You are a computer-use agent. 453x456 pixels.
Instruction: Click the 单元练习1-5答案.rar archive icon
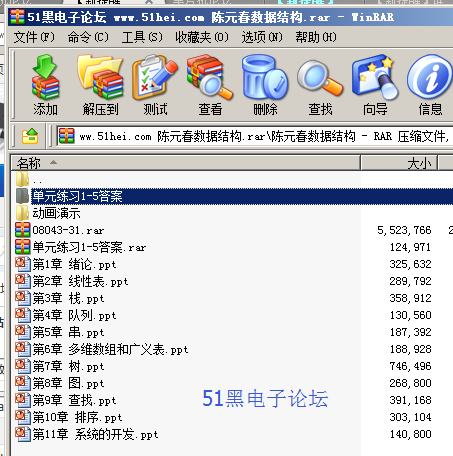pos(22,247)
